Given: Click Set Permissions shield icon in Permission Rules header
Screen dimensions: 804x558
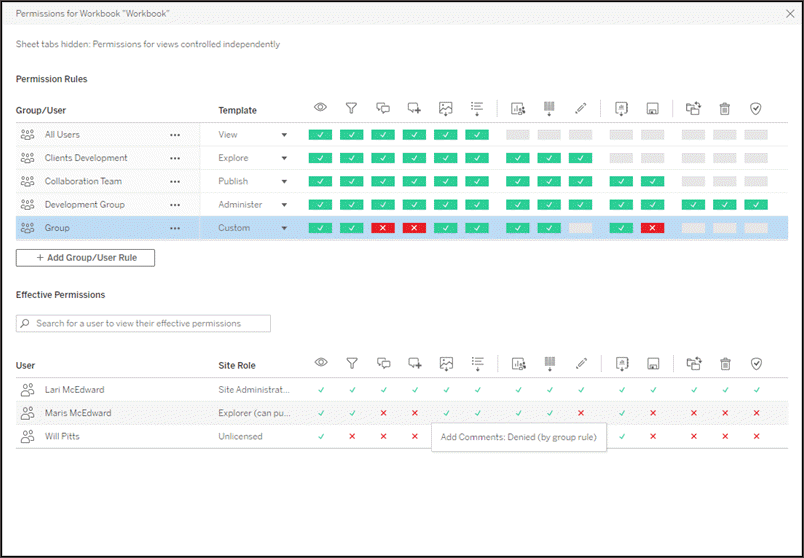Looking at the screenshot, I should click(756, 109).
